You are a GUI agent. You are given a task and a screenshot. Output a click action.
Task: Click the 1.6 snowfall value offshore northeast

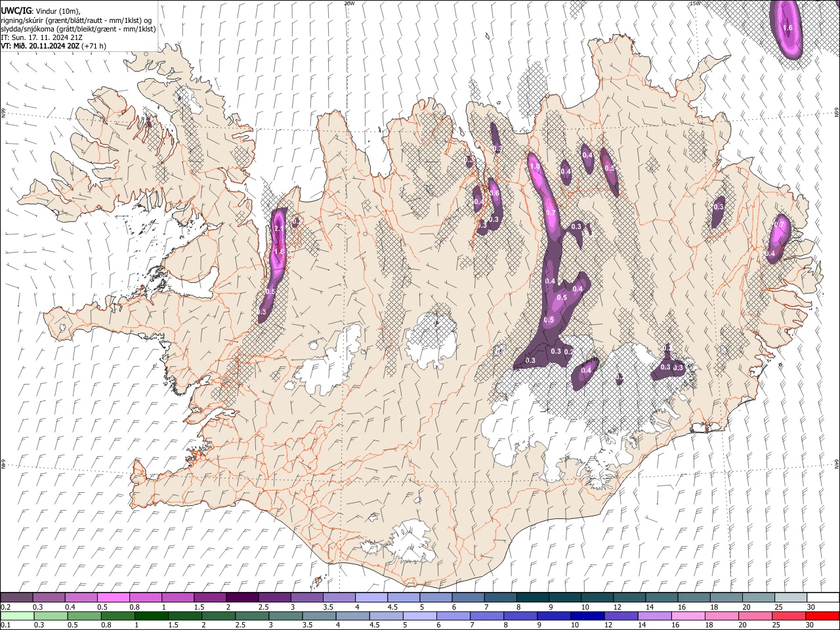coord(788,28)
